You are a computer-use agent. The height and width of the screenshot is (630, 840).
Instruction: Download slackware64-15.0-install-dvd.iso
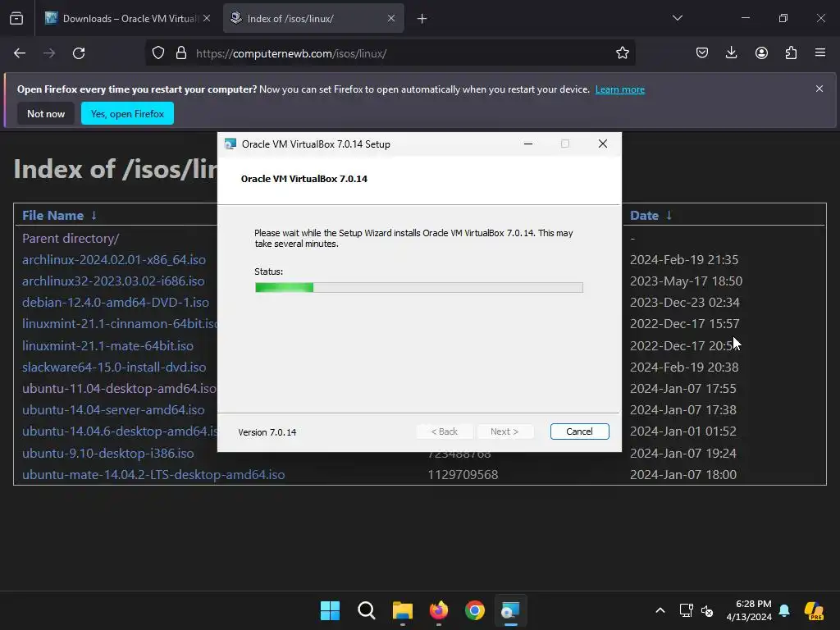[114, 367]
